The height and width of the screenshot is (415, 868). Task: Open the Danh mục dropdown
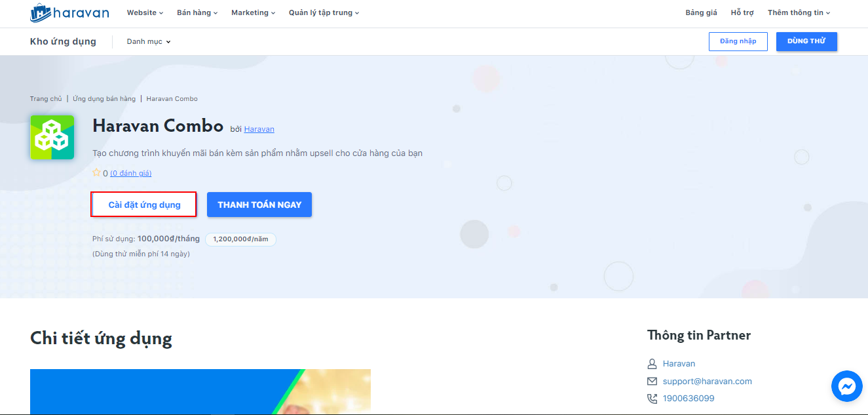pyautogui.click(x=149, y=41)
